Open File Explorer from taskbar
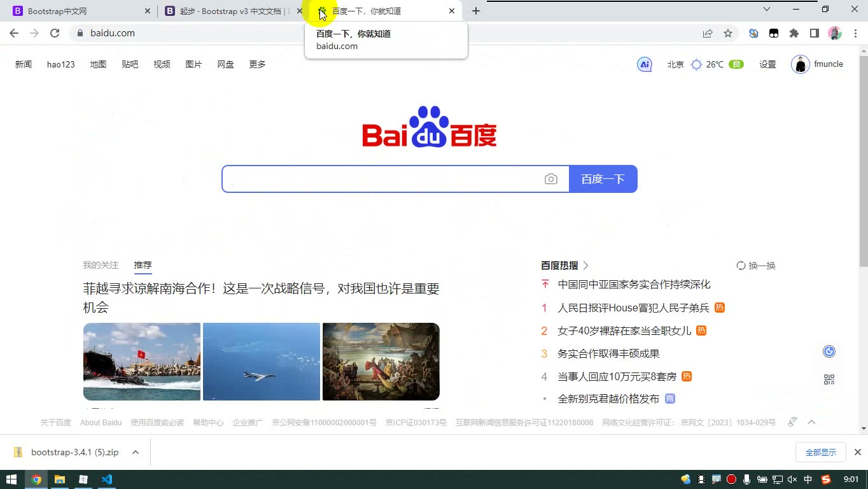Screen dimensions: 868x489 tap(60, 479)
